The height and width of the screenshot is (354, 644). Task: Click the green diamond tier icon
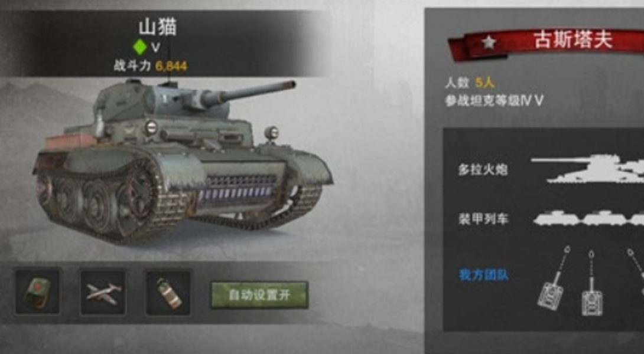point(140,47)
